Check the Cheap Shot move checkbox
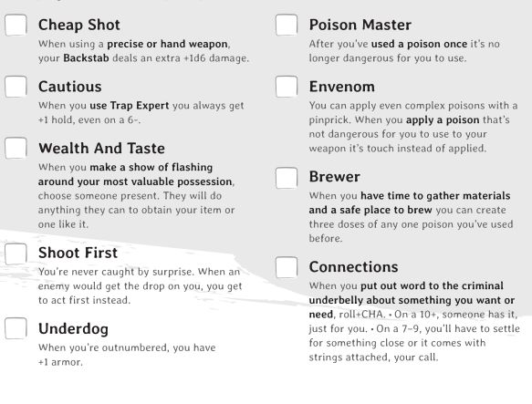 pos(16,25)
